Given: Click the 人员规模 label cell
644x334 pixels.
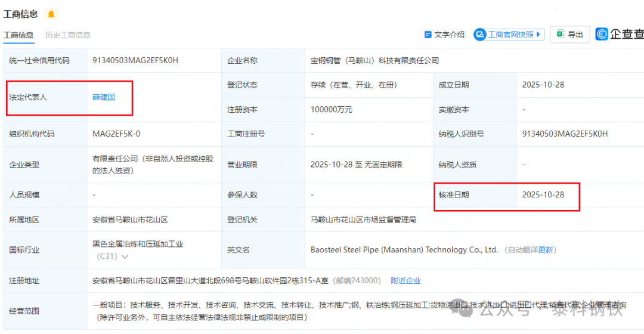Looking at the screenshot, I should click(45, 194).
